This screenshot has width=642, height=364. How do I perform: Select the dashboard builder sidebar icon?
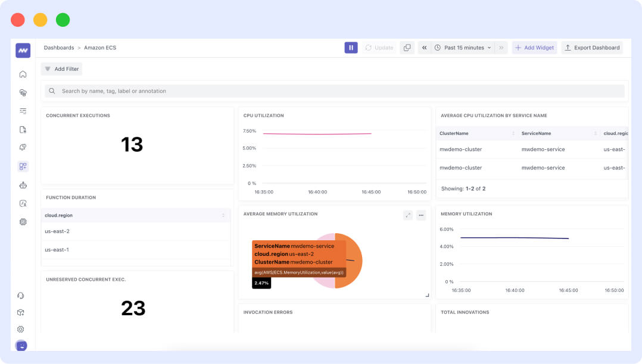click(x=23, y=166)
